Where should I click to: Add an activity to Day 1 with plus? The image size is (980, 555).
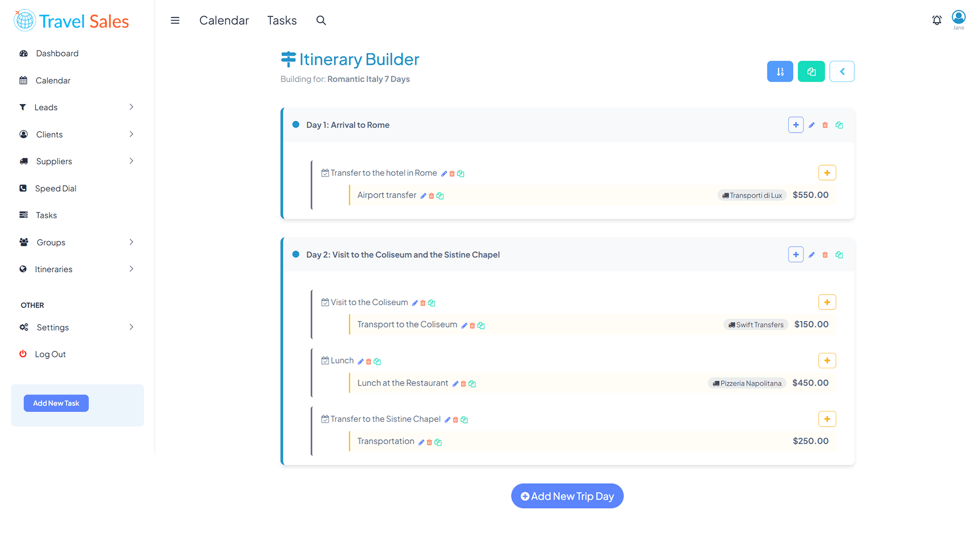click(795, 125)
